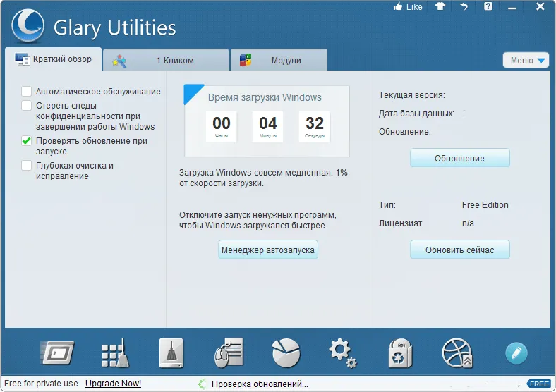Open Менеджер автозапуска button
The width and height of the screenshot is (556, 392).
tap(268, 250)
